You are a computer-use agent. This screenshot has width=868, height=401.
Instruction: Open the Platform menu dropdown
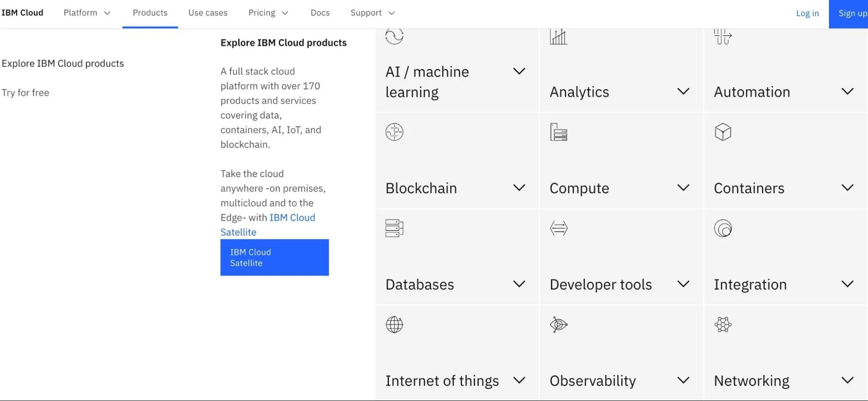[x=87, y=13]
